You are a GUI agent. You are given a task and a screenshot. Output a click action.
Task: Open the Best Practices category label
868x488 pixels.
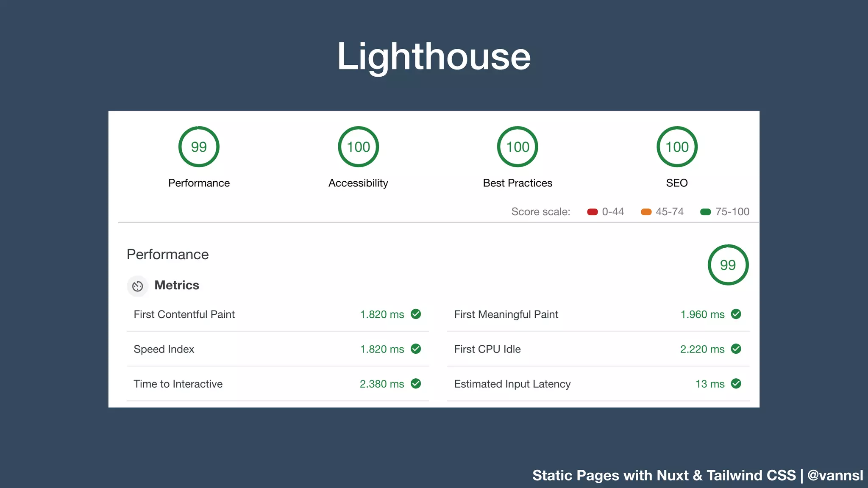coord(517,183)
